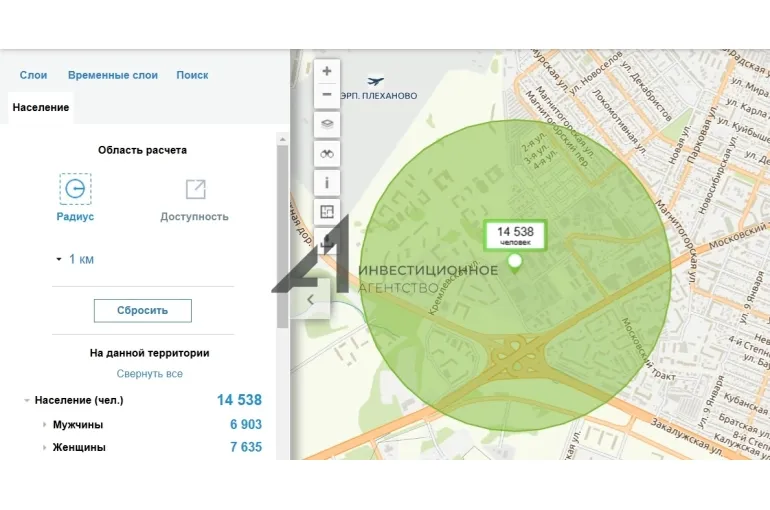Select the Доступность calculation mode icon
Screen dimensions: 770x510
click(195, 189)
